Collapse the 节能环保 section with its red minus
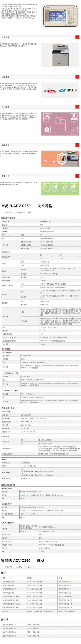81x644 pixels. [x=77, y=176]
